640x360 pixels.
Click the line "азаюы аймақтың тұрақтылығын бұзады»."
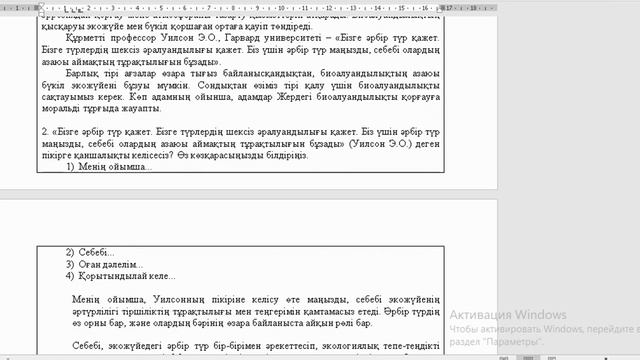[x=131, y=62]
